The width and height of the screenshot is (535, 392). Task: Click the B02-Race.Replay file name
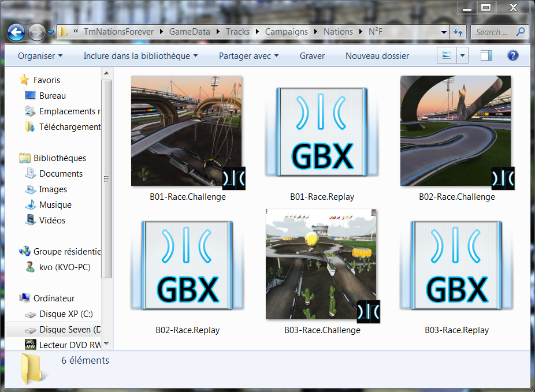[187, 330]
